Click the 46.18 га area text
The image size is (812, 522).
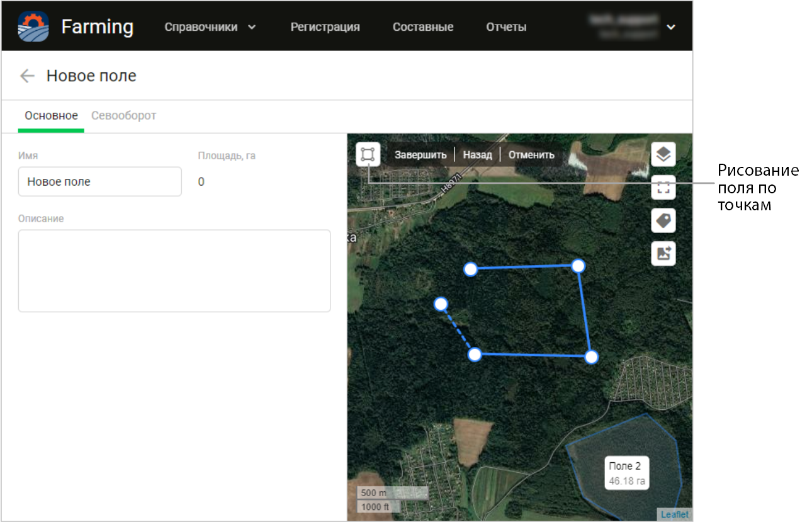tap(627, 481)
